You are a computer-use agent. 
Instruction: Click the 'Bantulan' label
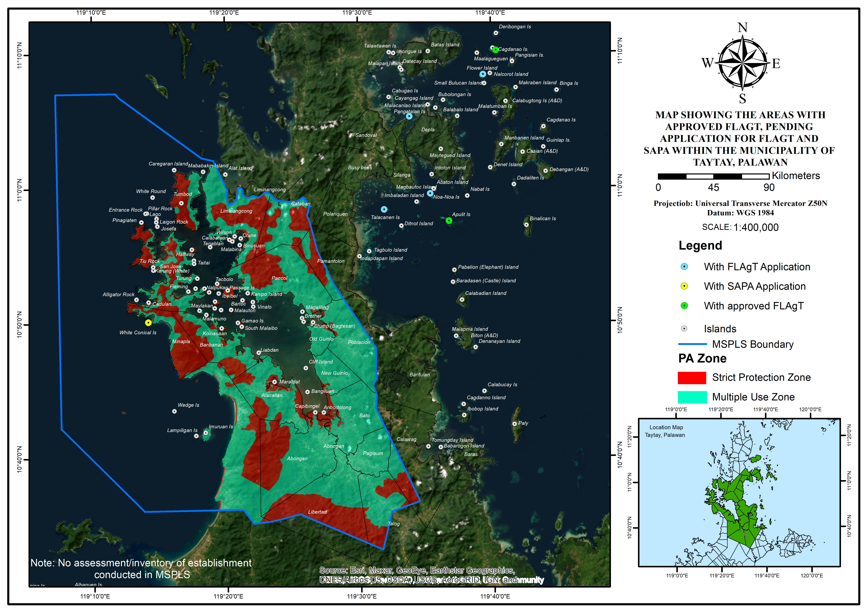point(419,375)
